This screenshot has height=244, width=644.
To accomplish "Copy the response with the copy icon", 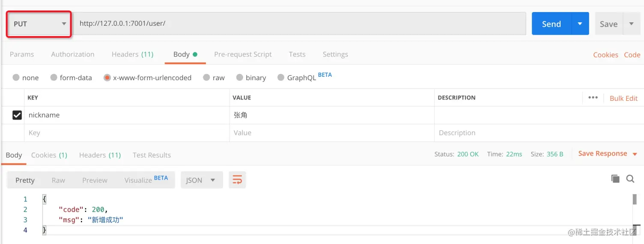I will 615,179.
